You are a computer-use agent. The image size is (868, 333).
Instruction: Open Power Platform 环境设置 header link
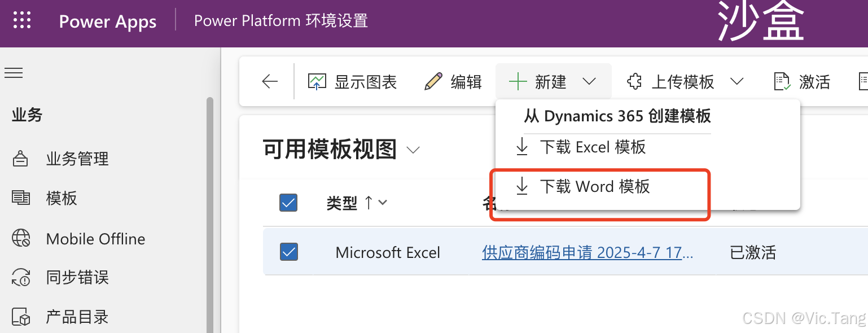click(x=281, y=21)
